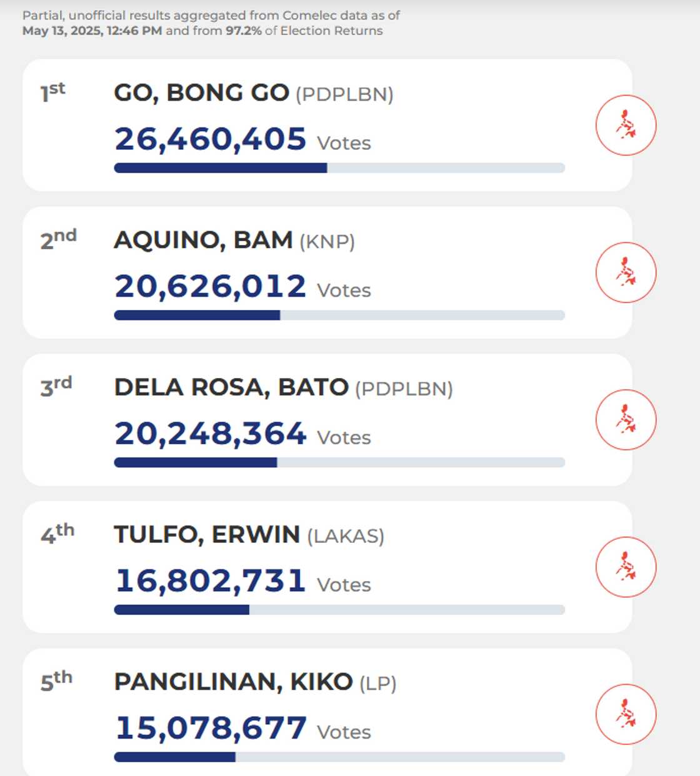
Task: Click Pangilinan's vote progress bar
Action: coord(339,757)
